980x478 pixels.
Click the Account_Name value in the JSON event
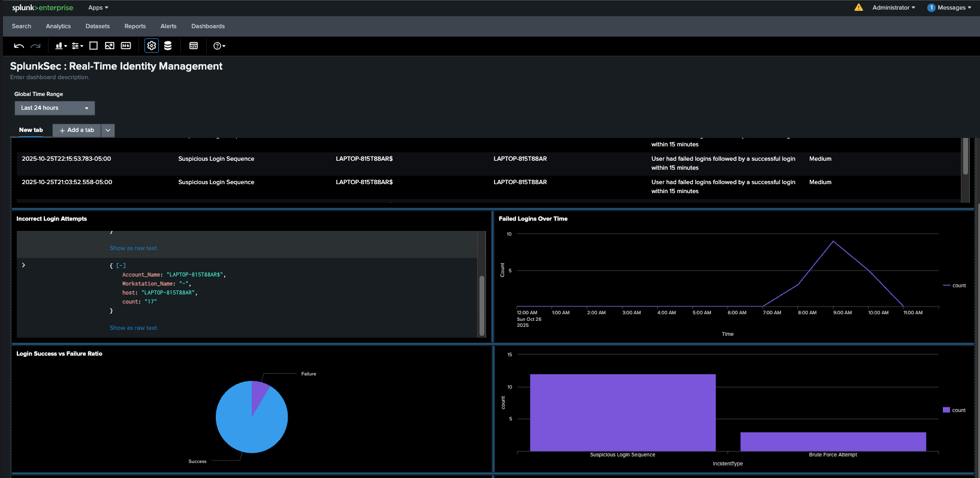[x=195, y=275]
